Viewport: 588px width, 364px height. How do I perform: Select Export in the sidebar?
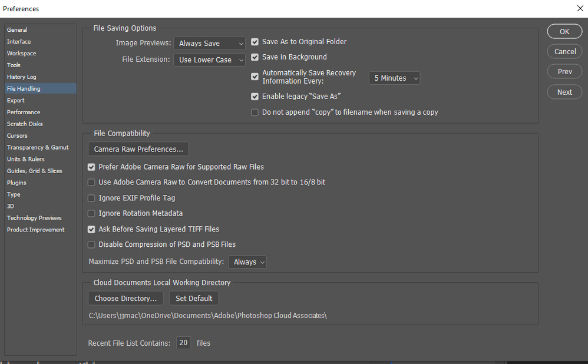15,100
